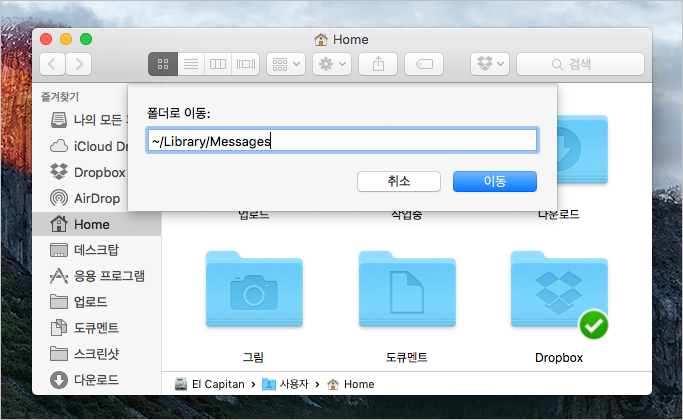Switch to list view
This screenshot has width=683, height=420.
[191, 64]
